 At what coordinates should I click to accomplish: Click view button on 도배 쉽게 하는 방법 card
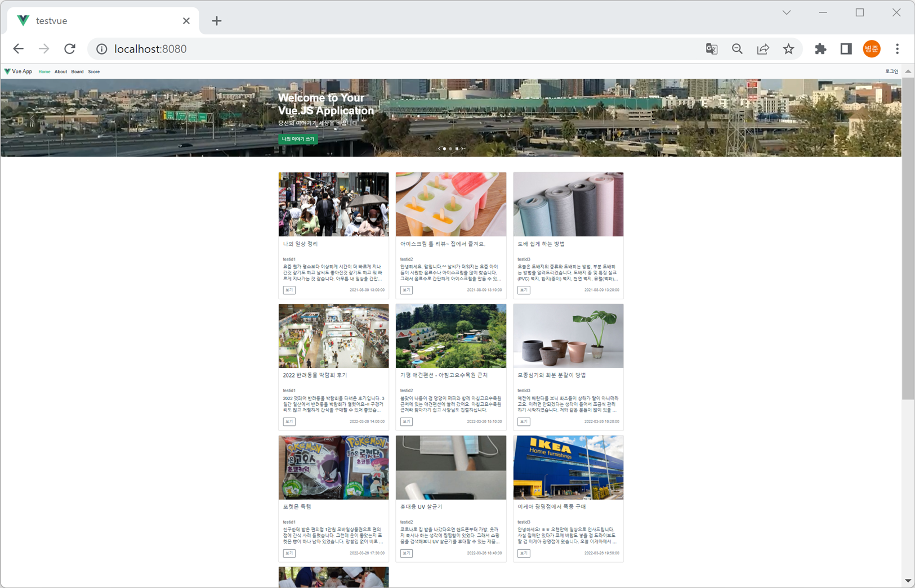(x=524, y=290)
